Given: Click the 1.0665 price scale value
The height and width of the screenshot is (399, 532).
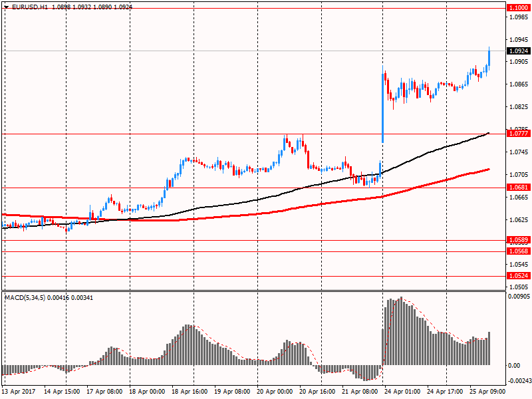Looking at the screenshot, I should click(x=519, y=197).
